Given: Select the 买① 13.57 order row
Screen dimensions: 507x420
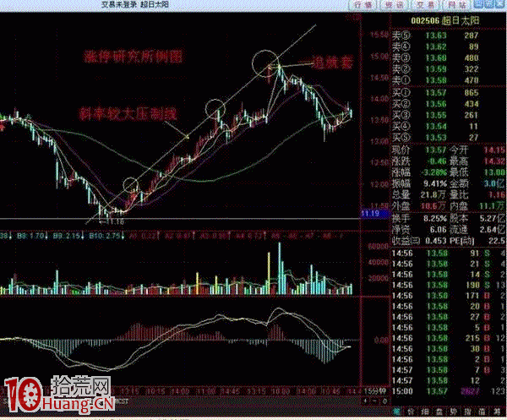Looking at the screenshot, I should [437, 93].
